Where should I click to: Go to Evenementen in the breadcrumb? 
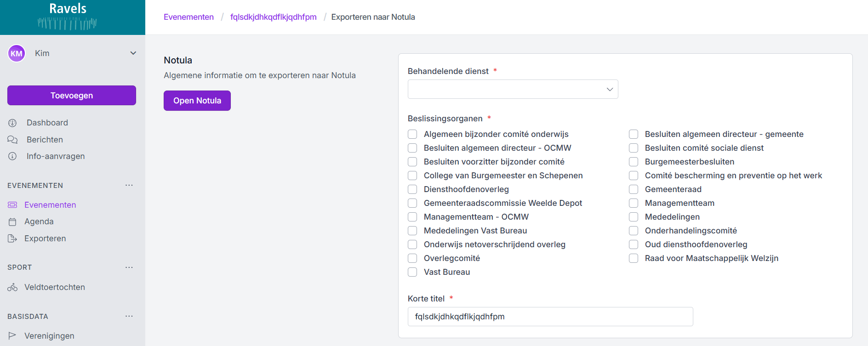click(188, 17)
